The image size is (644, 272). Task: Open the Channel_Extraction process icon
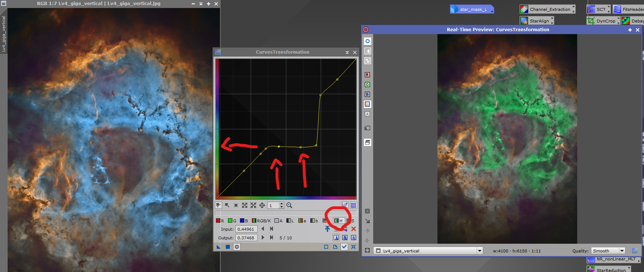tap(547, 9)
